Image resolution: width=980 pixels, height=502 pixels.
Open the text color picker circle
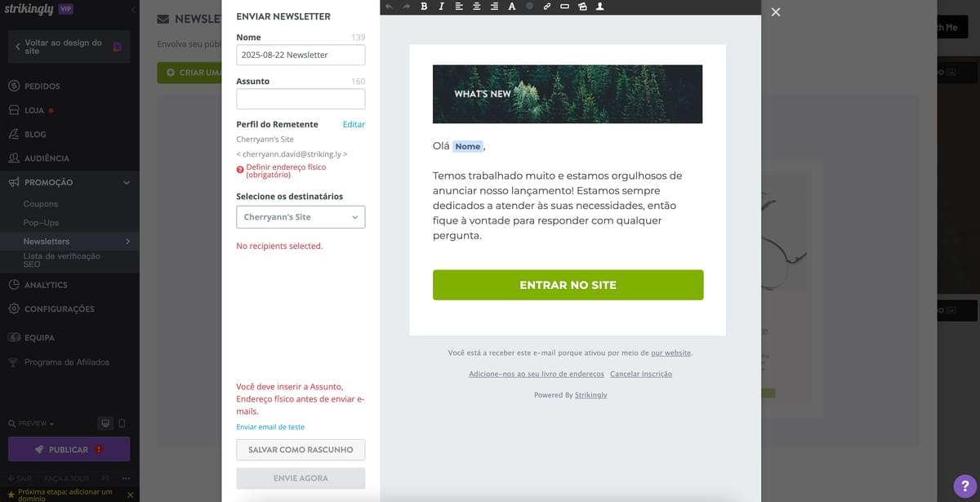[529, 7]
